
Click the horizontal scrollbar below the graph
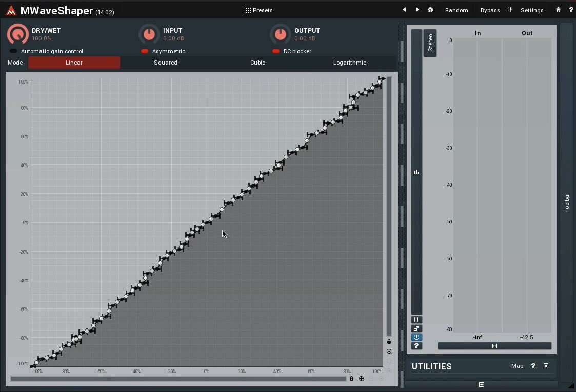point(178,378)
